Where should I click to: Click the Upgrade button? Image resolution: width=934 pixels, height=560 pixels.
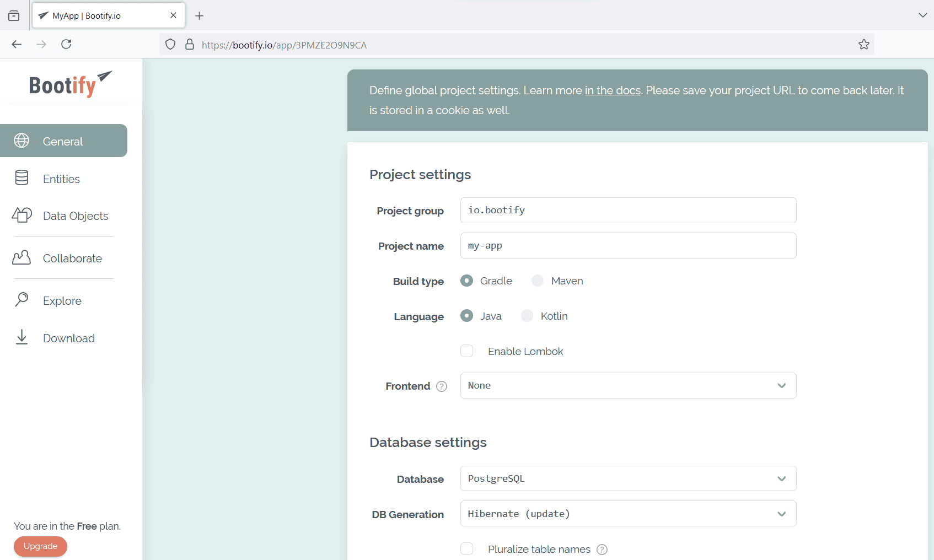pos(40,546)
